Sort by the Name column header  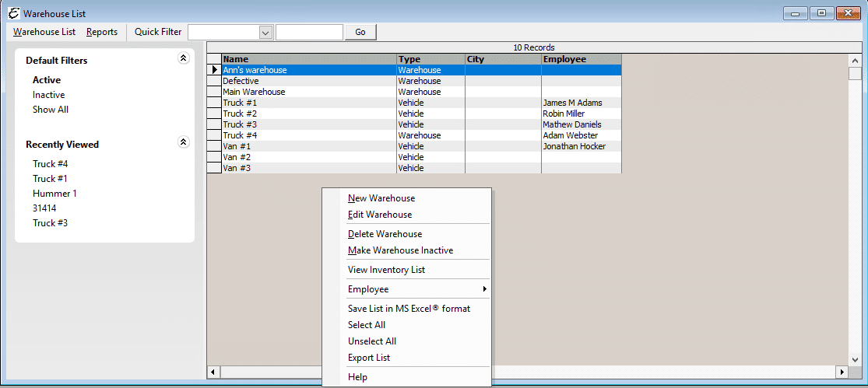[309, 59]
